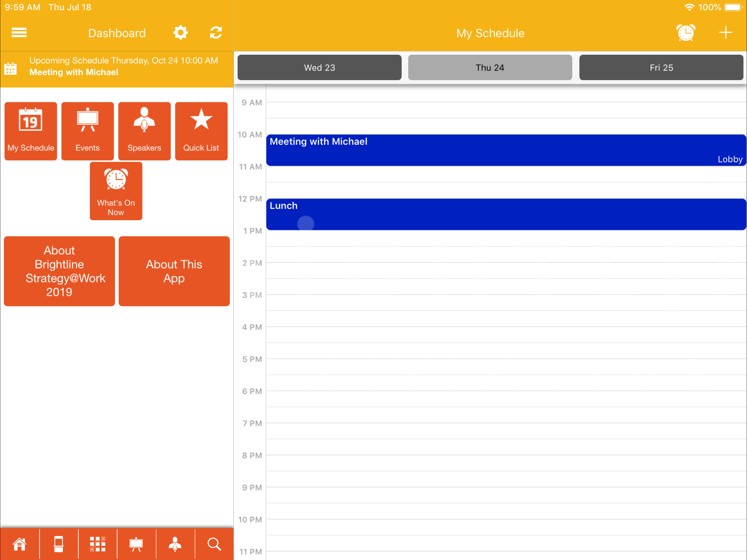Open the Meeting with Michael event
Viewport: 747px width, 560px height.
(506, 150)
